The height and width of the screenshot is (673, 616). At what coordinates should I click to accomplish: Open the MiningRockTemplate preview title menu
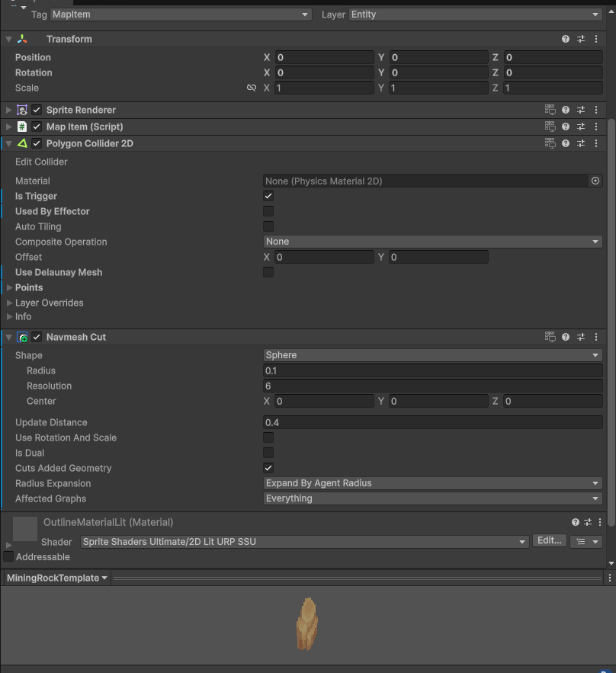point(57,578)
